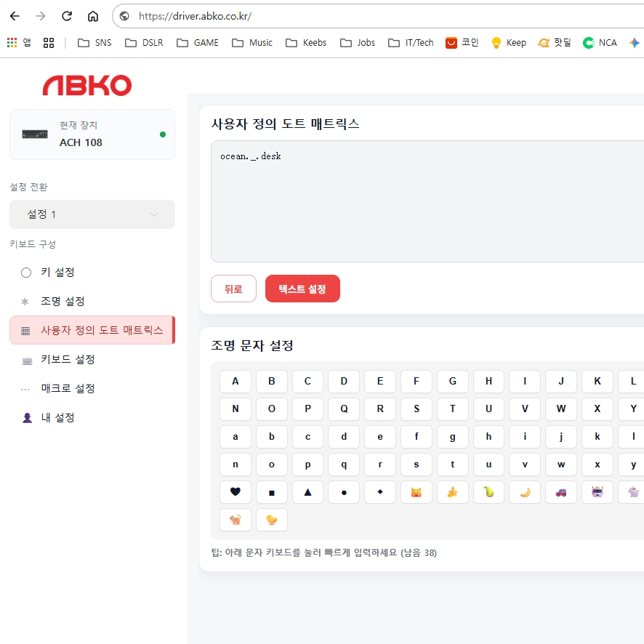The width and height of the screenshot is (644, 644).
Task: Insert the heart symbol character
Action: coord(236,491)
